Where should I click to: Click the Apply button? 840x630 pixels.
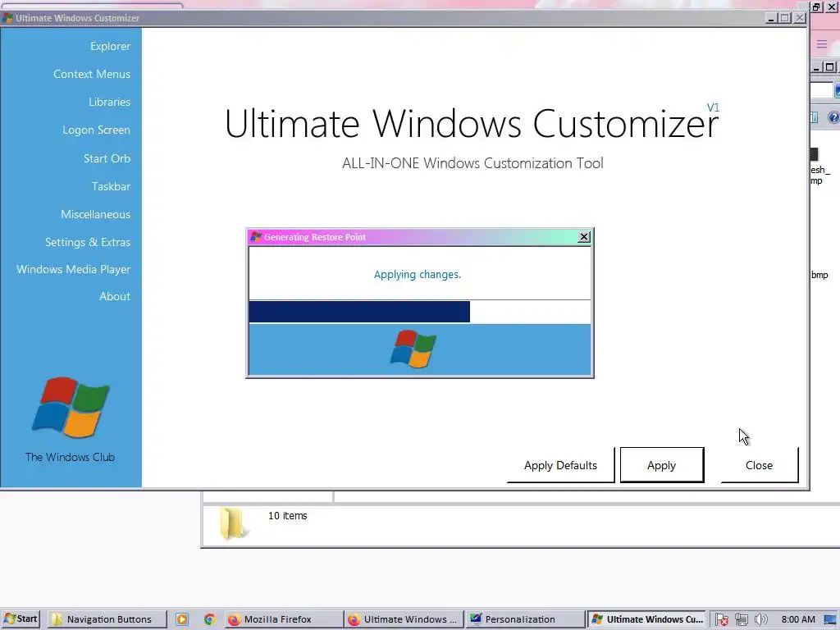[x=662, y=465]
